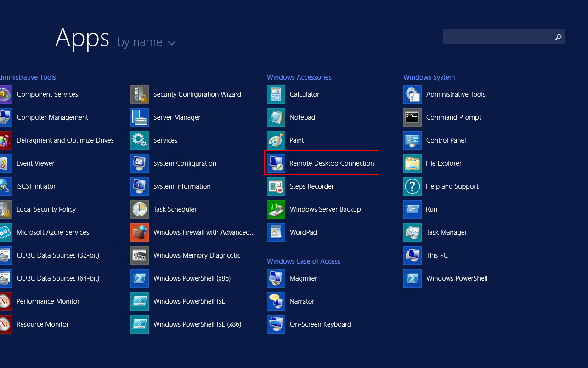The width and height of the screenshot is (588, 368).
Task: Open Defragment and Optimize Drives icon
Action: (6, 140)
